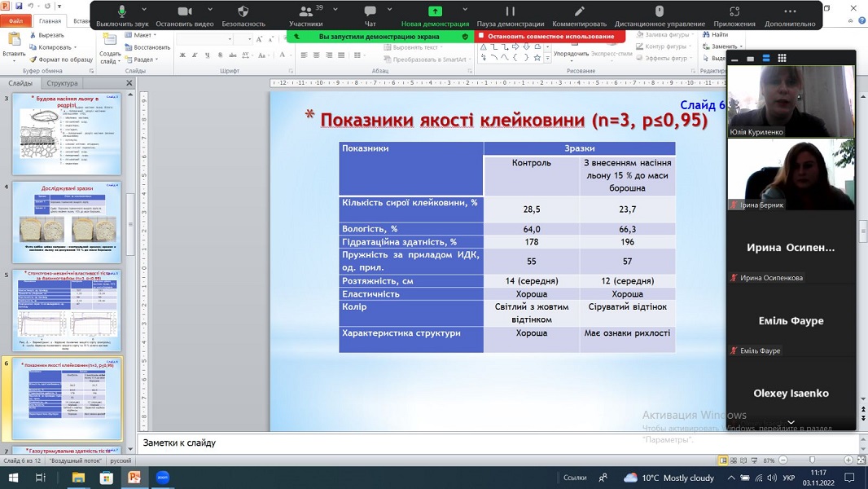The width and height of the screenshot is (868, 489).
Task: Expand participants options arrow
Action: 335,10
